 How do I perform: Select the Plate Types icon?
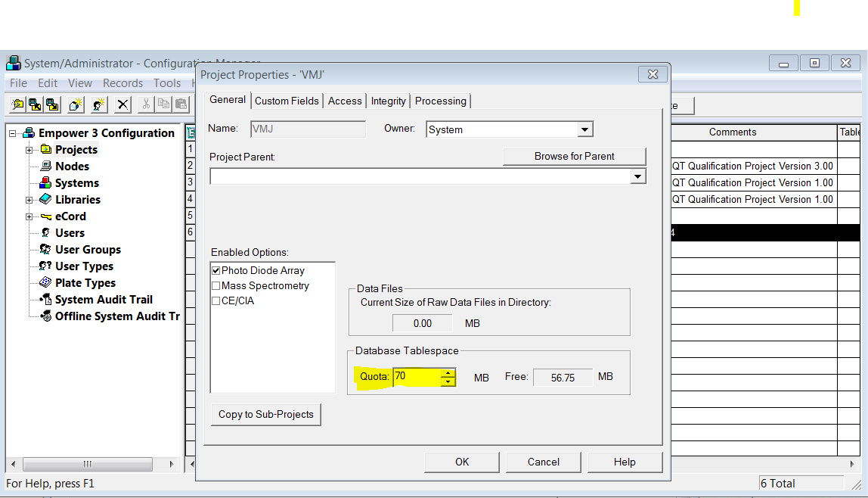coord(46,283)
